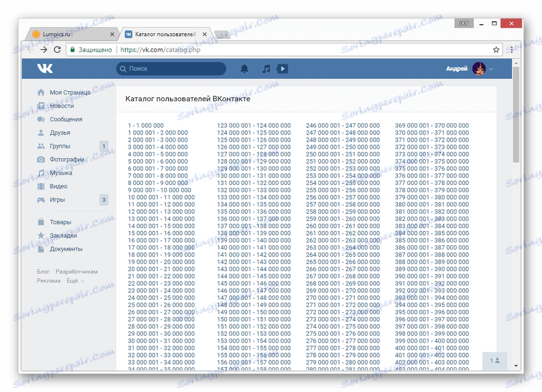Click the Группы notification badge 1
542x392 pixels.
(x=103, y=146)
